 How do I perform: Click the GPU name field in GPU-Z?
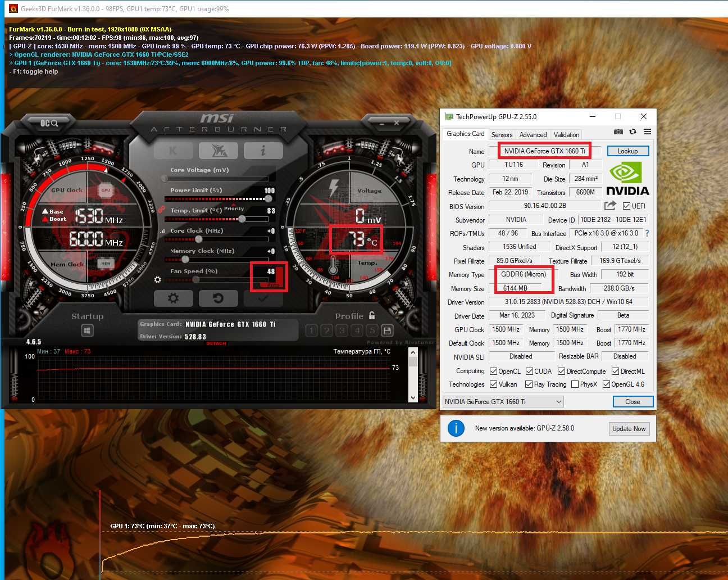pos(545,151)
